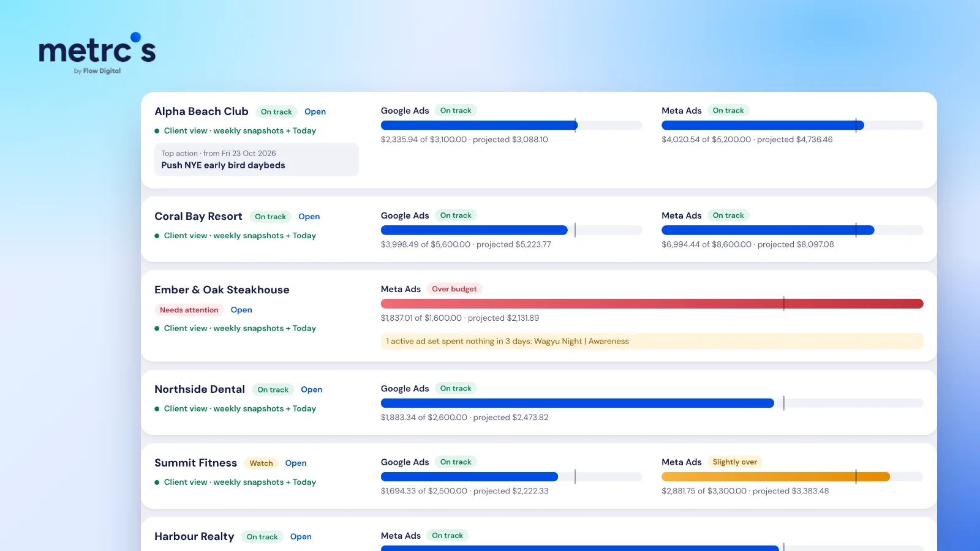Image resolution: width=980 pixels, height=551 pixels.
Task: Click Ember & Oak red over-budget bar
Action: (x=652, y=304)
